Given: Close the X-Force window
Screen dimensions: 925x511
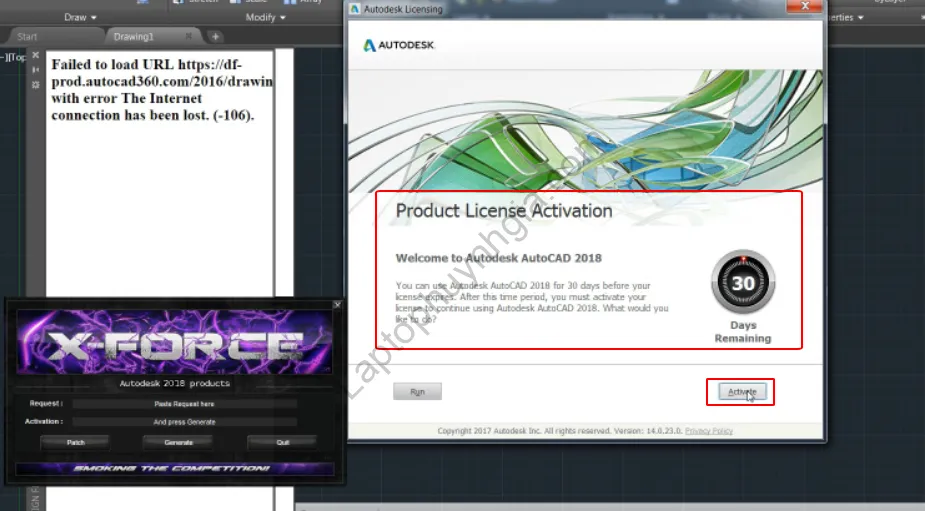Looking at the screenshot, I should (337, 304).
